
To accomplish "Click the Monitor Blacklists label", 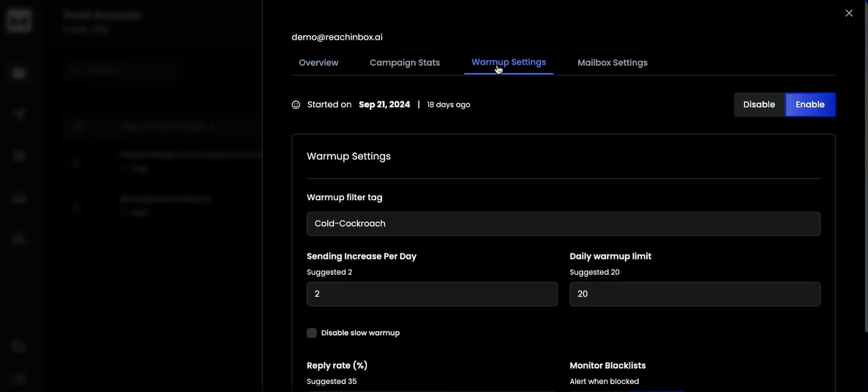I will [x=607, y=366].
